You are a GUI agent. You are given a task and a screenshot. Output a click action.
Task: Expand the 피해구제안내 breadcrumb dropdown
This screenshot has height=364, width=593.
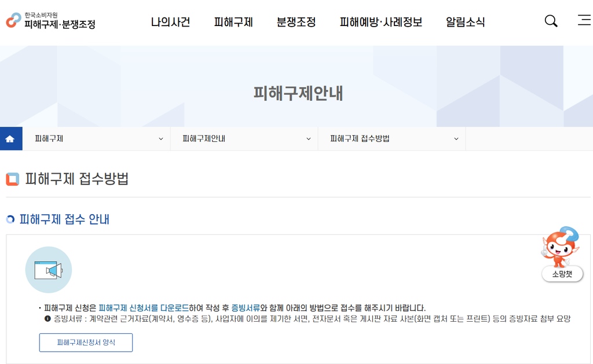[244, 139]
